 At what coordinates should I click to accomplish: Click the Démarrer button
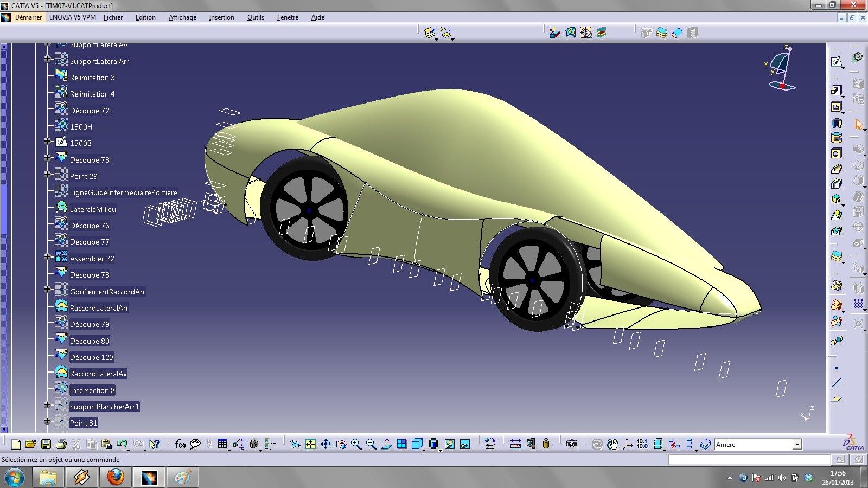tap(28, 17)
